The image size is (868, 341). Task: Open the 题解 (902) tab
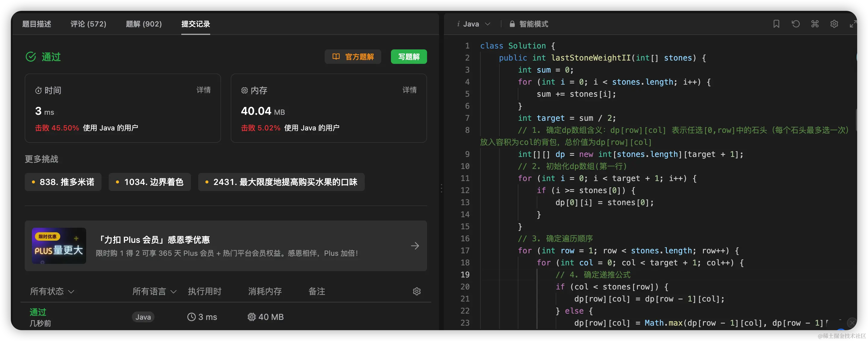(x=144, y=24)
